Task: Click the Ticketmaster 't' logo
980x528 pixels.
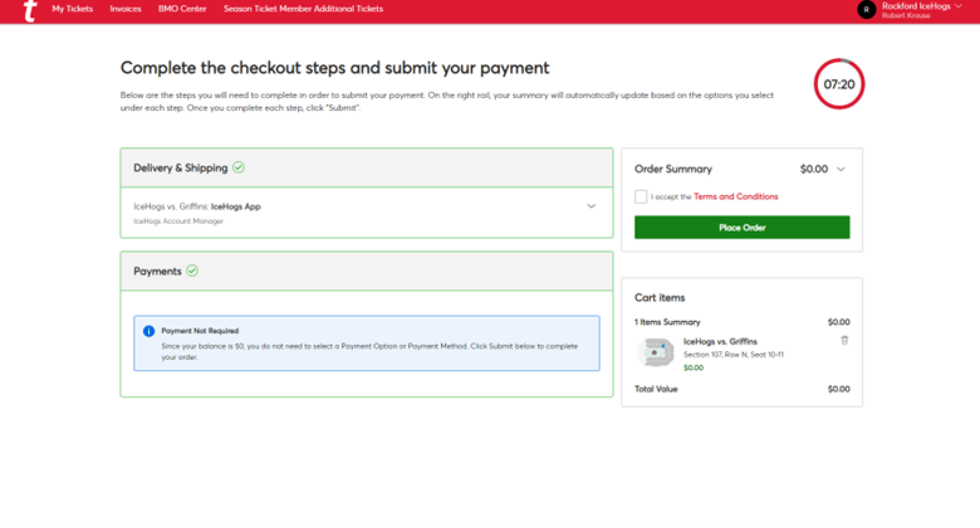Action: (30, 10)
